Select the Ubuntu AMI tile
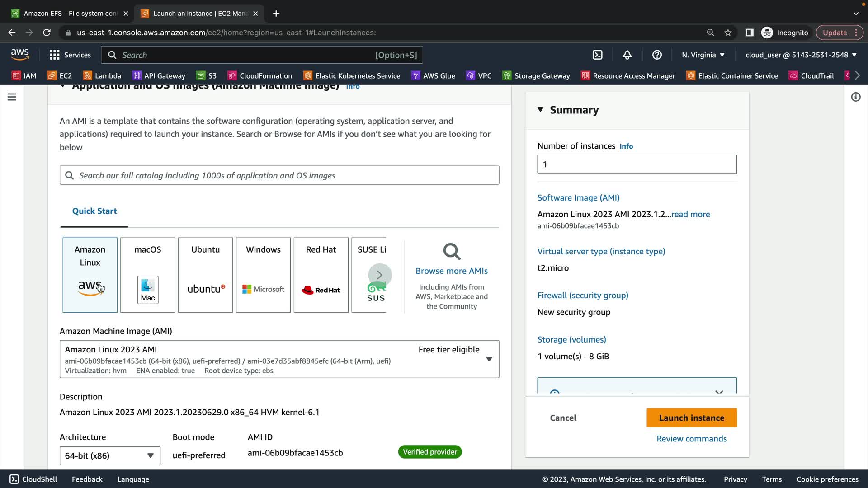The image size is (868, 488). [x=205, y=275]
